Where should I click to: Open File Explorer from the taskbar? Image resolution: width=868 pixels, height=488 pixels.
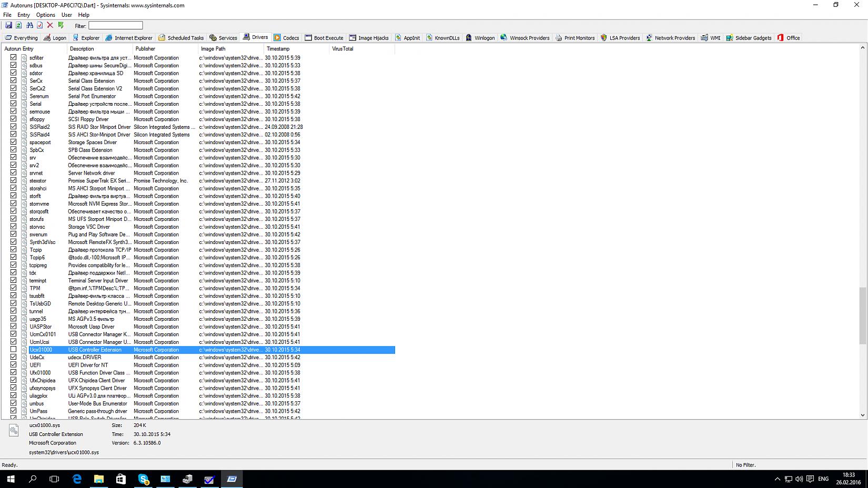pos(99,479)
